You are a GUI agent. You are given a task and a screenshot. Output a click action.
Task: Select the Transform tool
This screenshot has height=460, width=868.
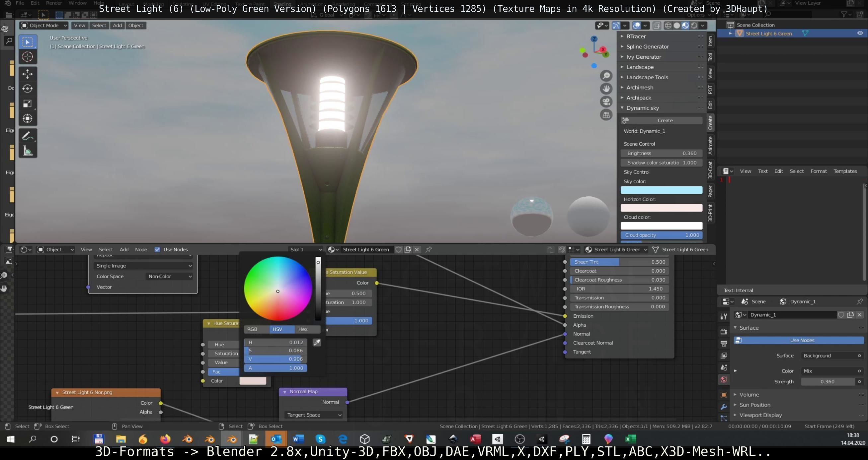point(28,118)
